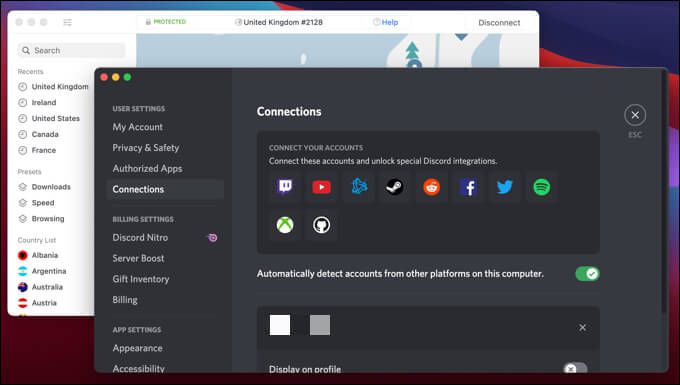The width and height of the screenshot is (680, 385).
Task: Connect a Reddit account
Action: tap(432, 187)
